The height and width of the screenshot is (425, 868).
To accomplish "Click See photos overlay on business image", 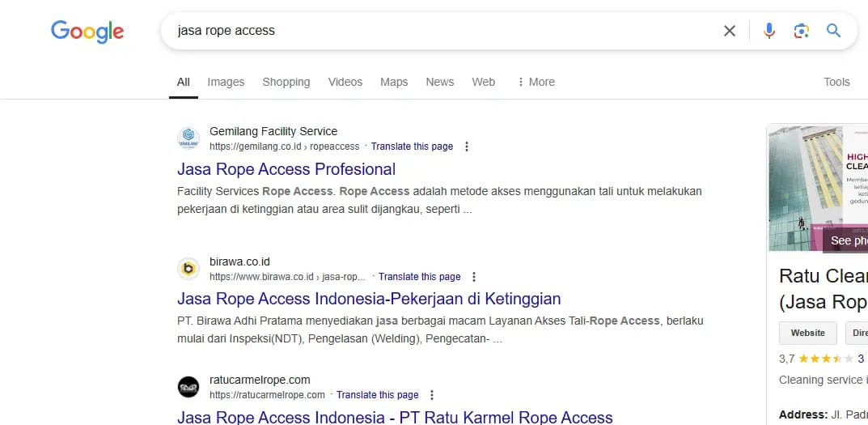I will pyautogui.click(x=846, y=240).
